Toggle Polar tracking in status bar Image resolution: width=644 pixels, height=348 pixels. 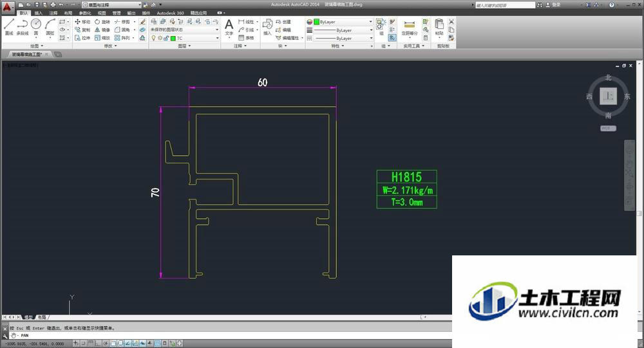(106, 343)
